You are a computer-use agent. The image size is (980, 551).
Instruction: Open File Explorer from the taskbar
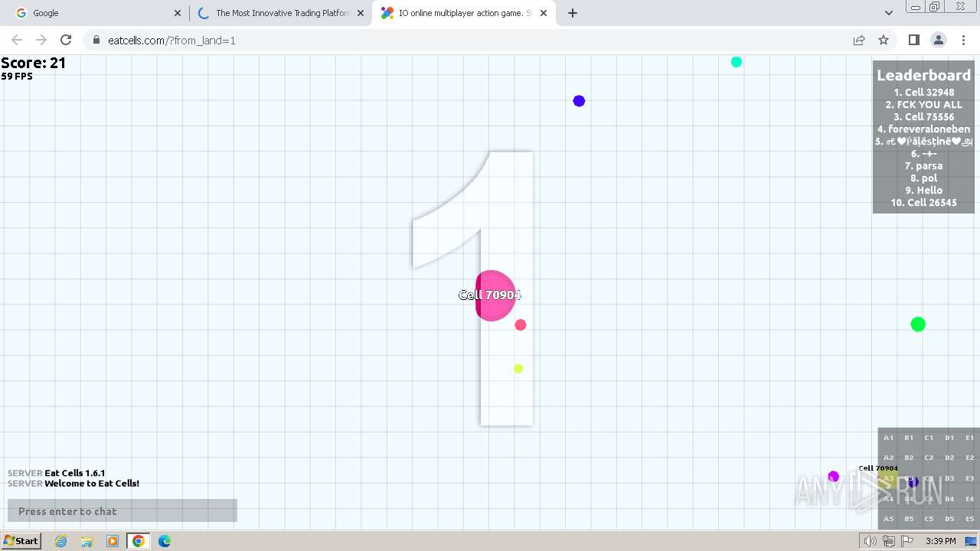[x=87, y=541]
